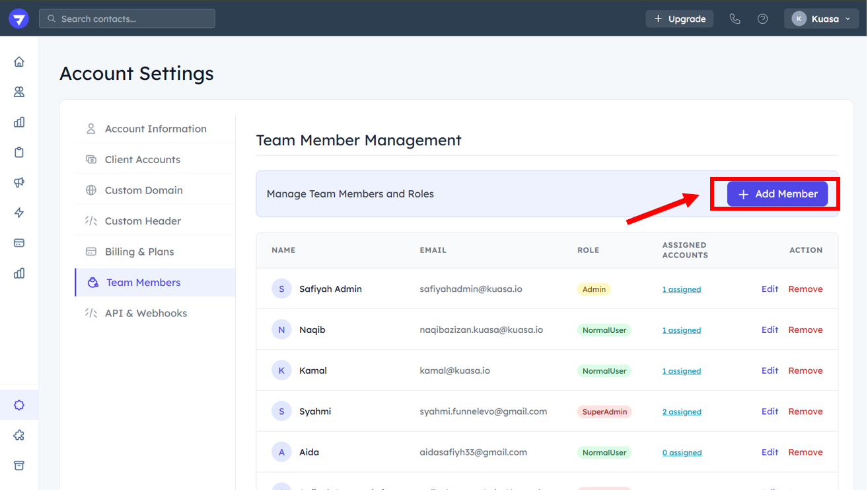Viewport: 868px width, 490px height.
Task: Open the help question mark icon
Action: [762, 19]
